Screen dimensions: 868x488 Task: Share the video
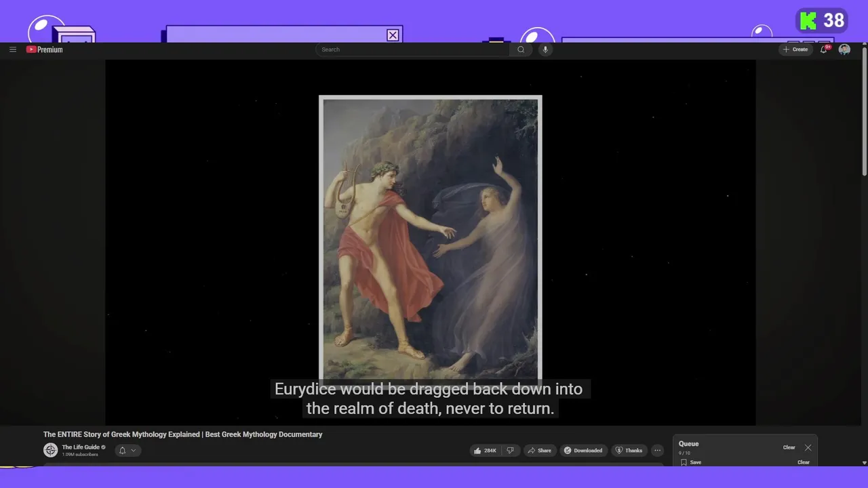click(x=540, y=450)
